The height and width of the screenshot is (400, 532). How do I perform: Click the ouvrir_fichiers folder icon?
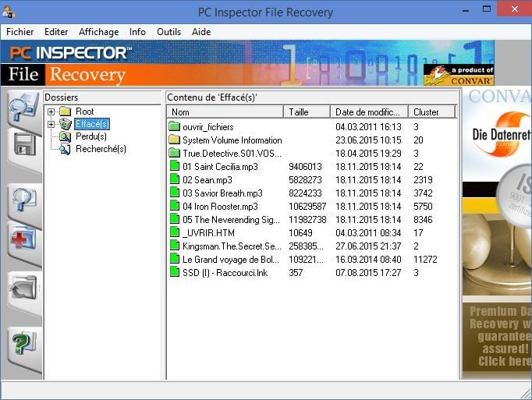174,127
